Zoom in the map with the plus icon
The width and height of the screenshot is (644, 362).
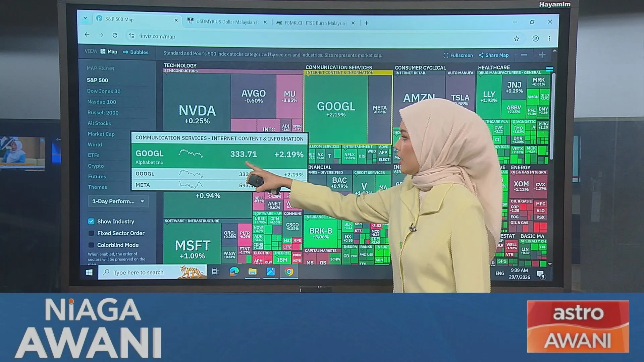tap(542, 55)
